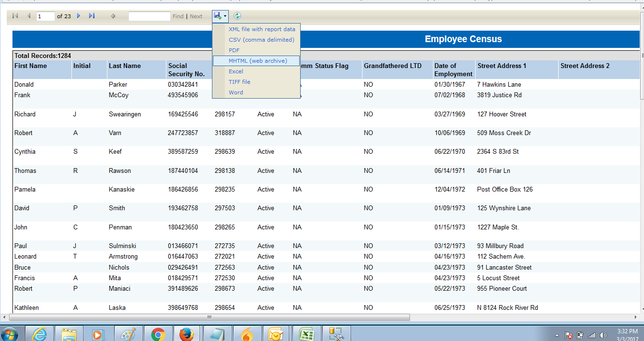This screenshot has width=644, height=341.
Task: Open the database tools taskbar icon
Action: point(337,334)
